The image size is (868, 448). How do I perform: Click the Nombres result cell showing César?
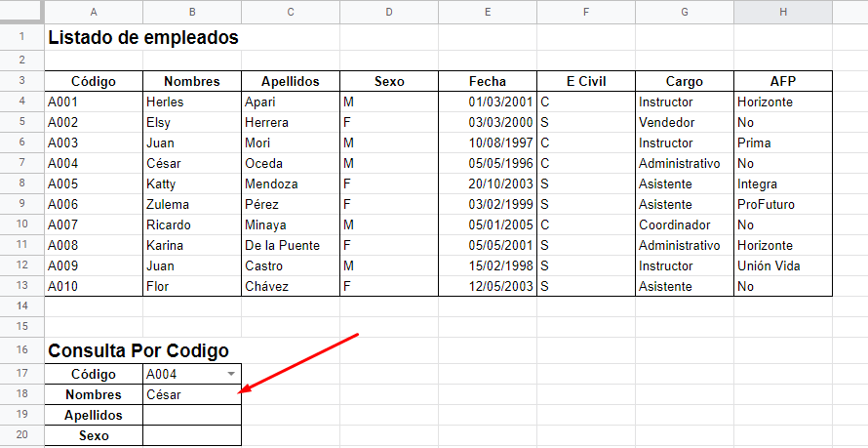pos(191,395)
